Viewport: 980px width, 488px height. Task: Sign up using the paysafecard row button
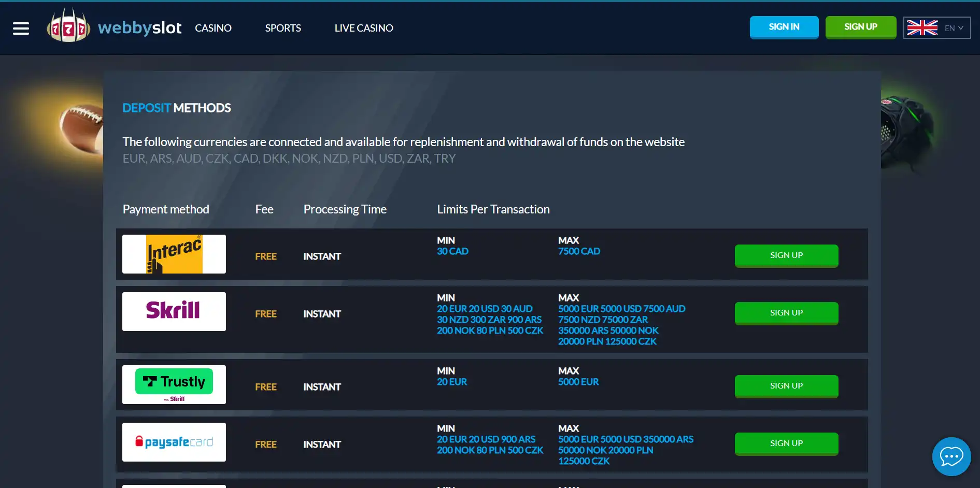point(786,443)
